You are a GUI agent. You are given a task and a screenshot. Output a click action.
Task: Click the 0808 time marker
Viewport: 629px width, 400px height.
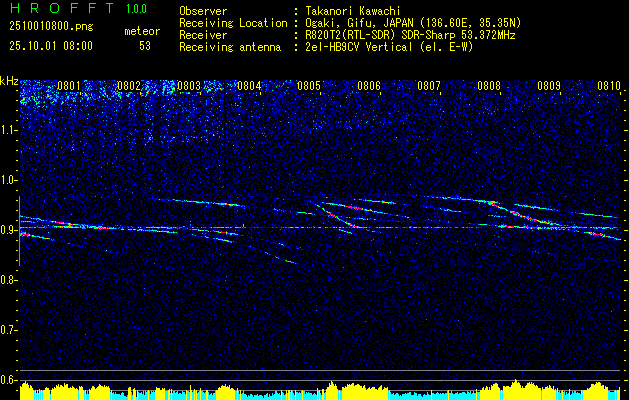coord(489,85)
